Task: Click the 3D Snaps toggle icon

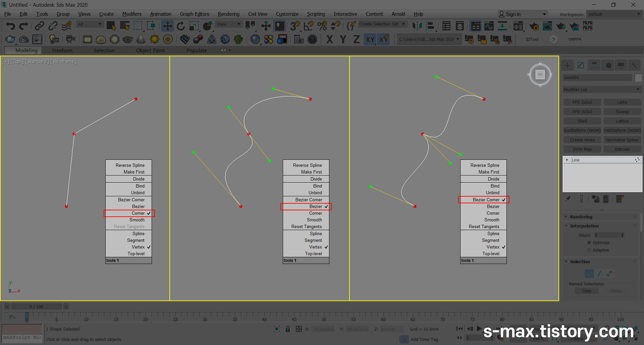Action: [x=295, y=26]
